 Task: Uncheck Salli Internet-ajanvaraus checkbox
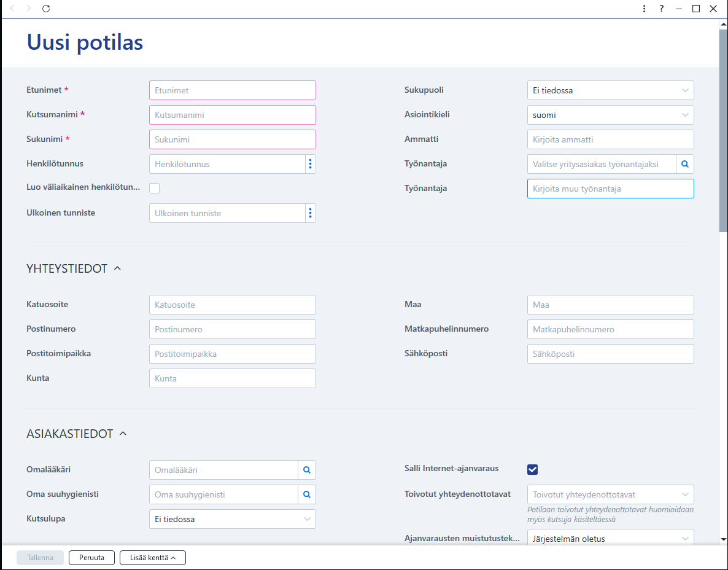(x=533, y=469)
